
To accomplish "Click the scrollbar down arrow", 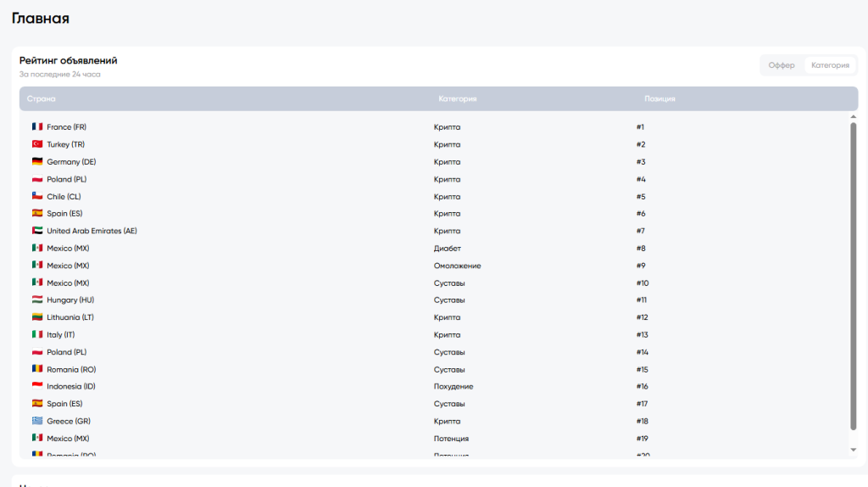I will pyautogui.click(x=853, y=450).
